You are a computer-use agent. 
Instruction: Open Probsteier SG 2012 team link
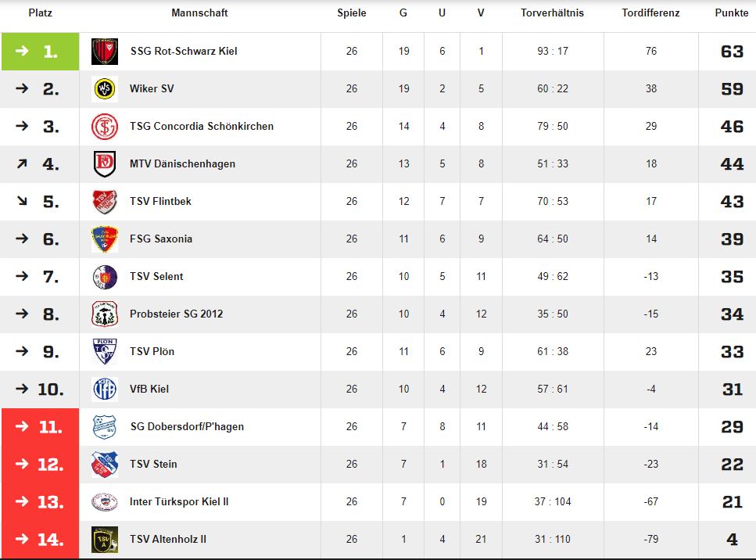(176, 314)
